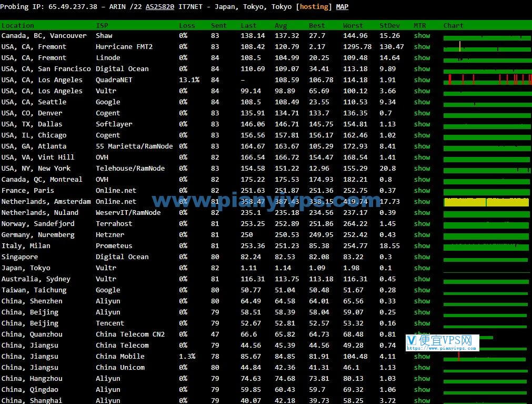Click the StDev column header

(x=389, y=25)
